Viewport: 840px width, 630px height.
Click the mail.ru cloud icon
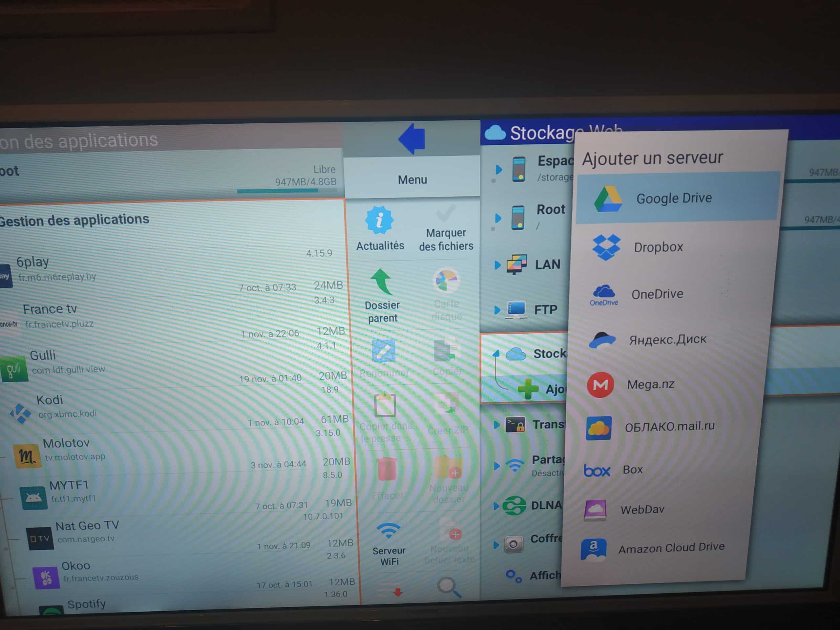(598, 428)
